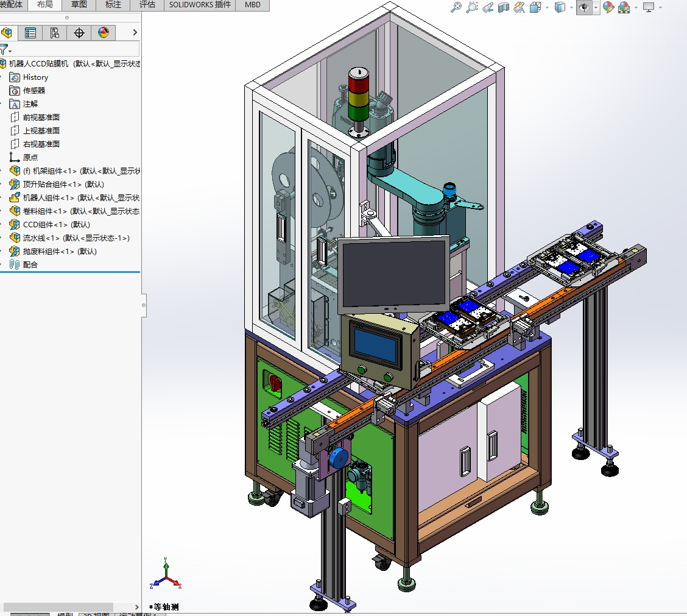The width and height of the screenshot is (687, 616).
Task: Open the Display Style dropdown arrow
Action: click(x=571, y=7)
